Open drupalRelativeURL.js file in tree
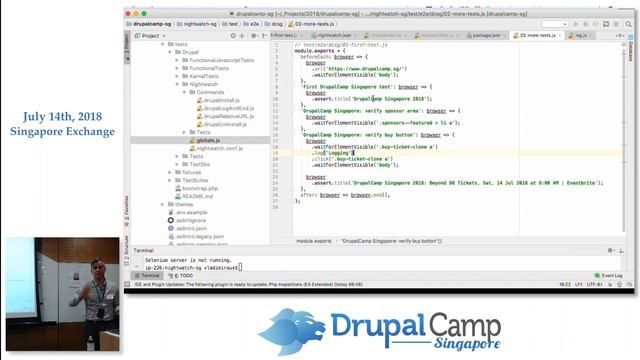 (225, 116)
